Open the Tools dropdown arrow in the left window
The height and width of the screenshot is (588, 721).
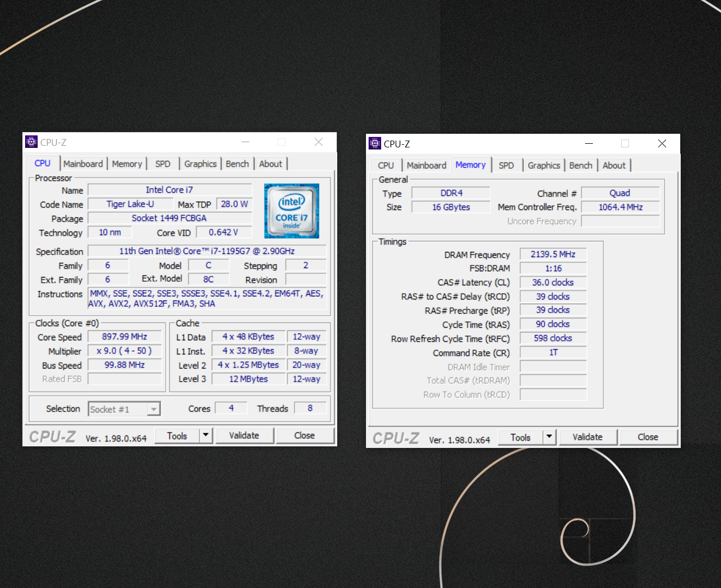pos(206,435)
